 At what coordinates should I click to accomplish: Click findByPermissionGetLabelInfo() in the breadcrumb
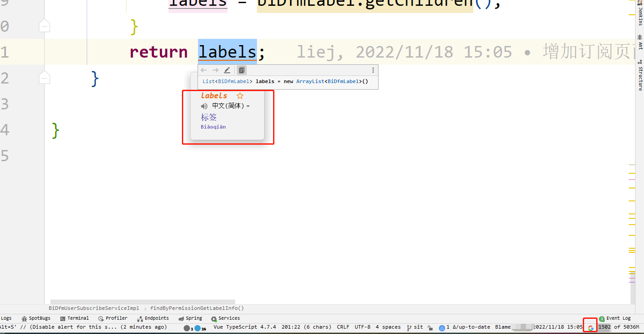pos(197,308)
